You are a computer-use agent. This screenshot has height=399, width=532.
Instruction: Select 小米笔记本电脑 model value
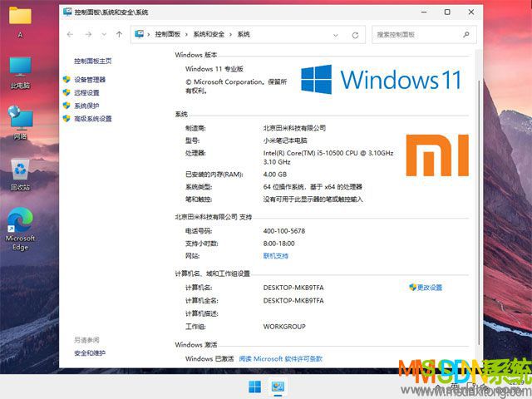coord(285,140)
